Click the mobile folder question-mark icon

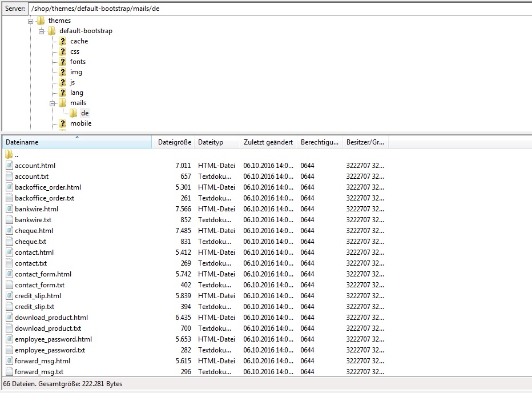tap(62, 123)
